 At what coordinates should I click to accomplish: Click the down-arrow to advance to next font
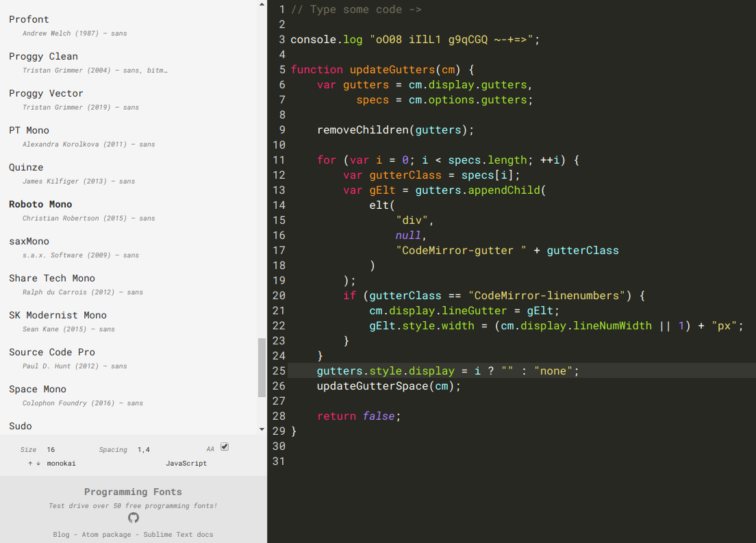[x=38, y=463]
